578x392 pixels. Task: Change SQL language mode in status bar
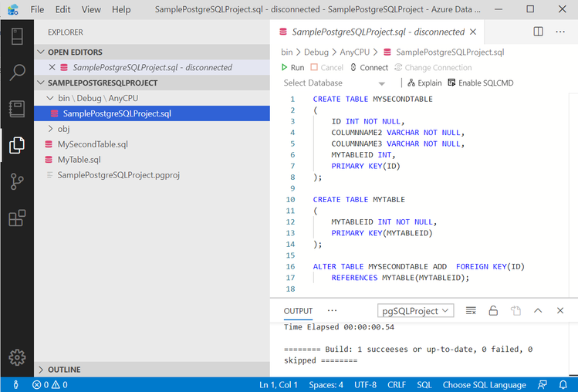(x=424, y=384)
